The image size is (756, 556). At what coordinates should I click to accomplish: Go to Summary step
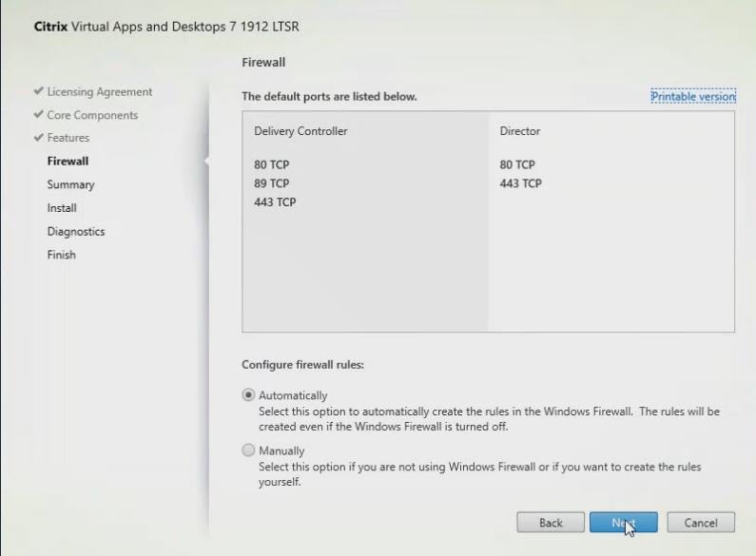(x=70, y=184)
